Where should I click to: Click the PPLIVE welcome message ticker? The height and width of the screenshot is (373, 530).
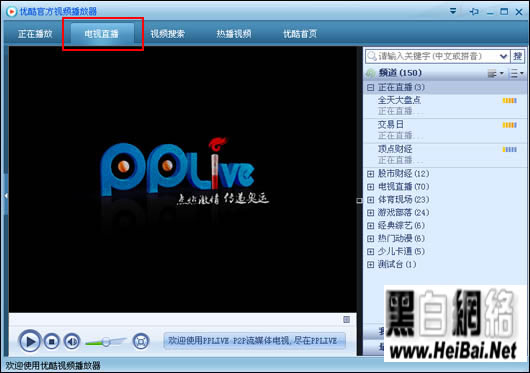255,341
